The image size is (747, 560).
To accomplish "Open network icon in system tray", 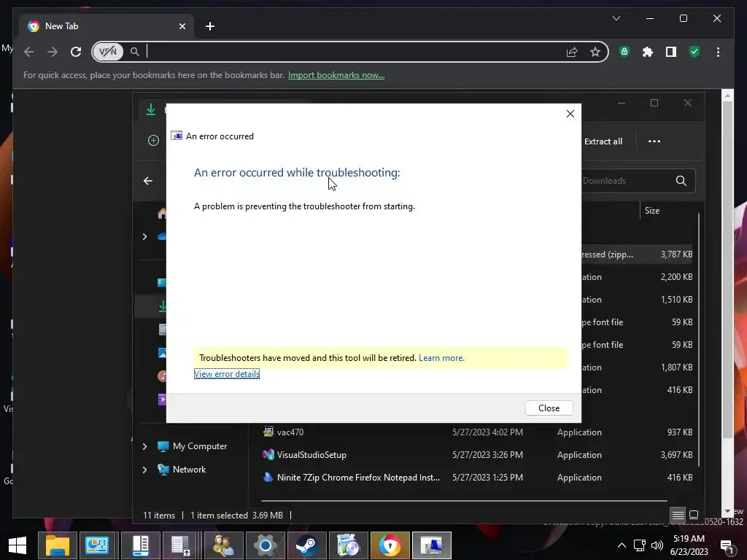I will pos(639,545).
